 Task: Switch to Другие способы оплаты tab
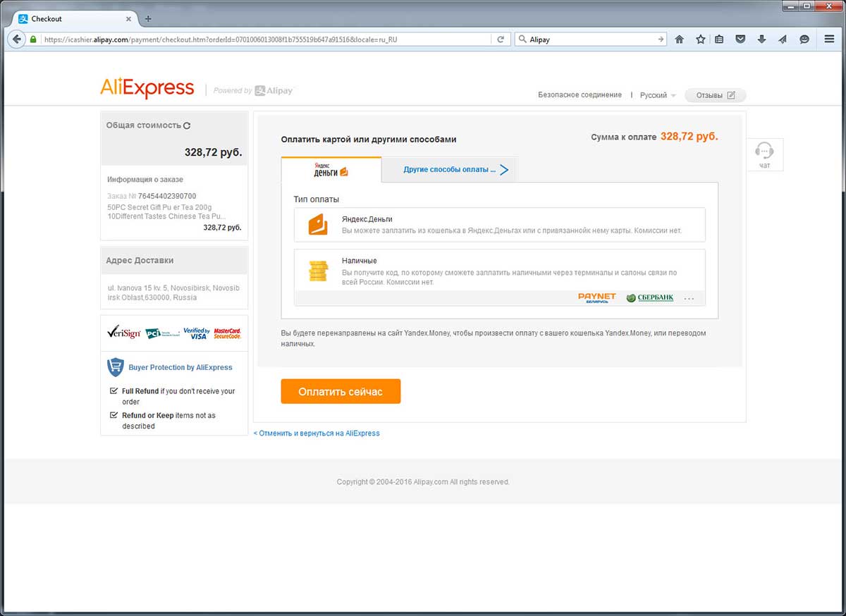coord(450,170)
